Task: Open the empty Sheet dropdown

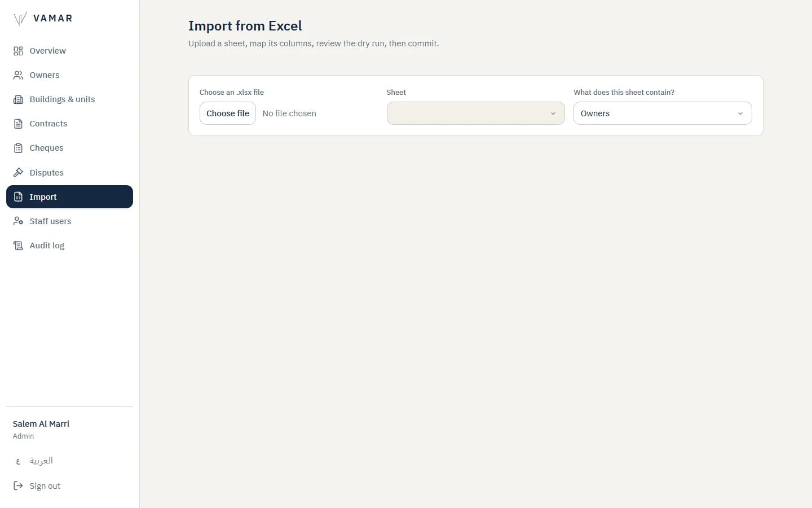Action: click(475, 113)
